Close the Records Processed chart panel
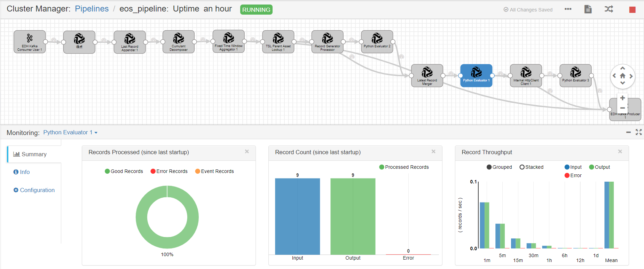This screenshot has width=644, height=269. pos(247,151)
